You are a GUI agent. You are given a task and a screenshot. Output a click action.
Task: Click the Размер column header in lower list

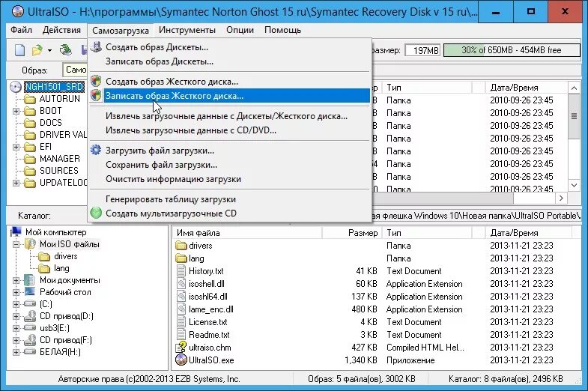tap(352, 233)
